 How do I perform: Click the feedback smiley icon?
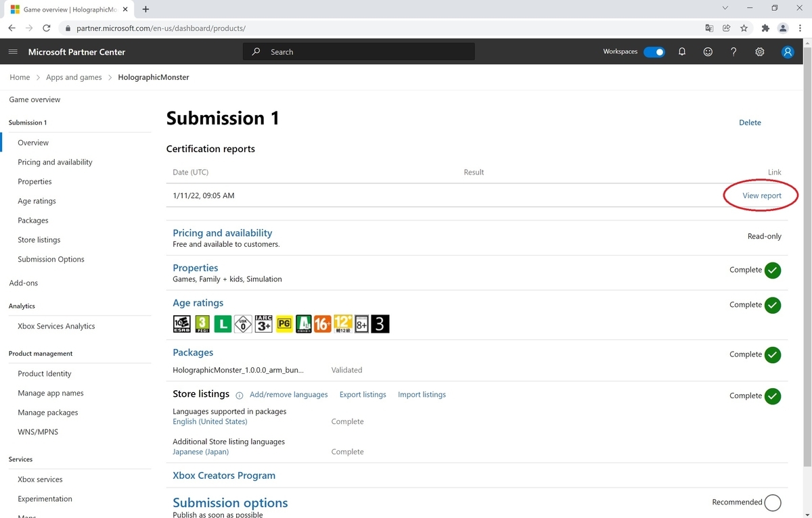pyautogui.click(x=708, y=52)
